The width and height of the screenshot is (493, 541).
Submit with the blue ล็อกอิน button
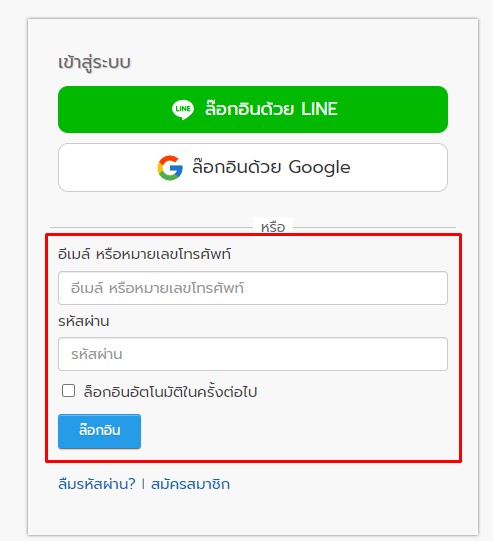(x=99, y=431)
